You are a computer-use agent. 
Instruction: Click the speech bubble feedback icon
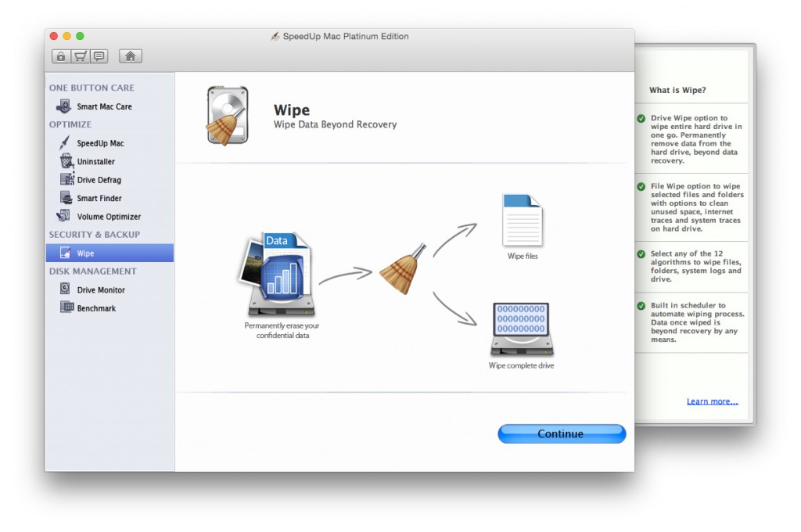pyautogui.click(x=99, y=56)
